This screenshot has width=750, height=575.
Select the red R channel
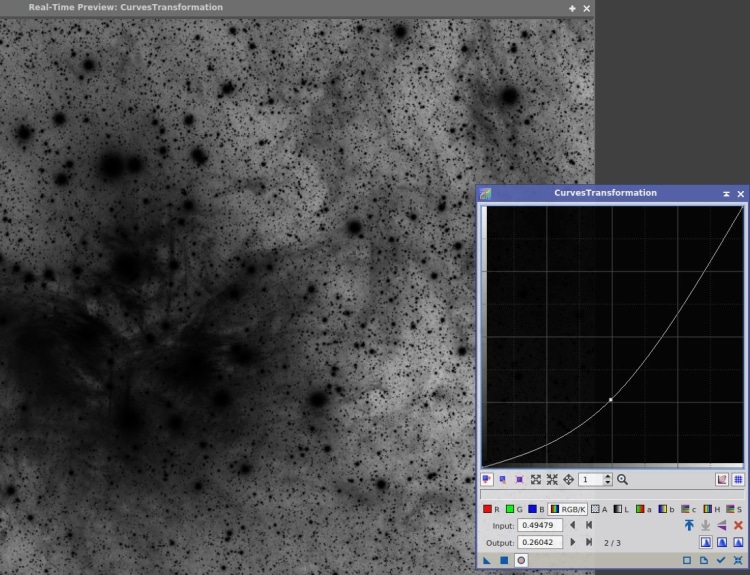tap(491, 509)
